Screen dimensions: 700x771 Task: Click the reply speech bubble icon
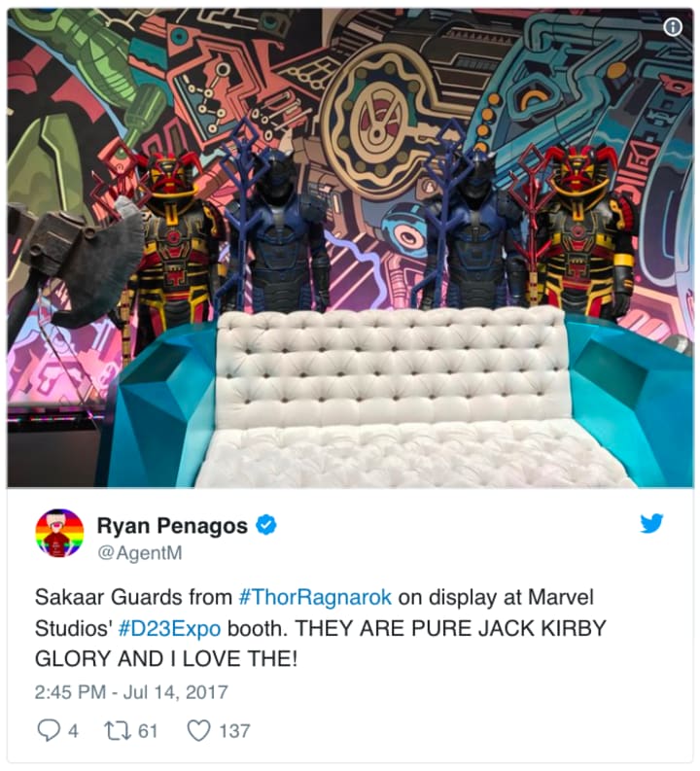pyautogui.click(x=49, y=730)
